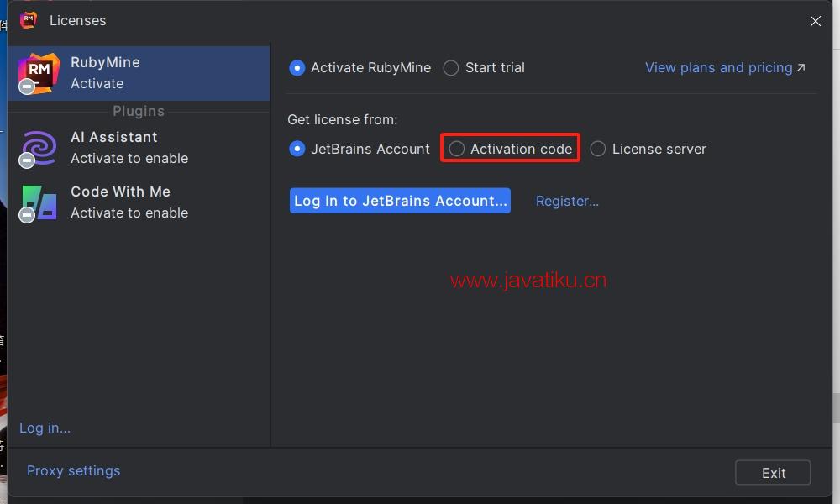
Task: Choose Activation code radio option
Action: pyautogui.click(x=457, y=149)
